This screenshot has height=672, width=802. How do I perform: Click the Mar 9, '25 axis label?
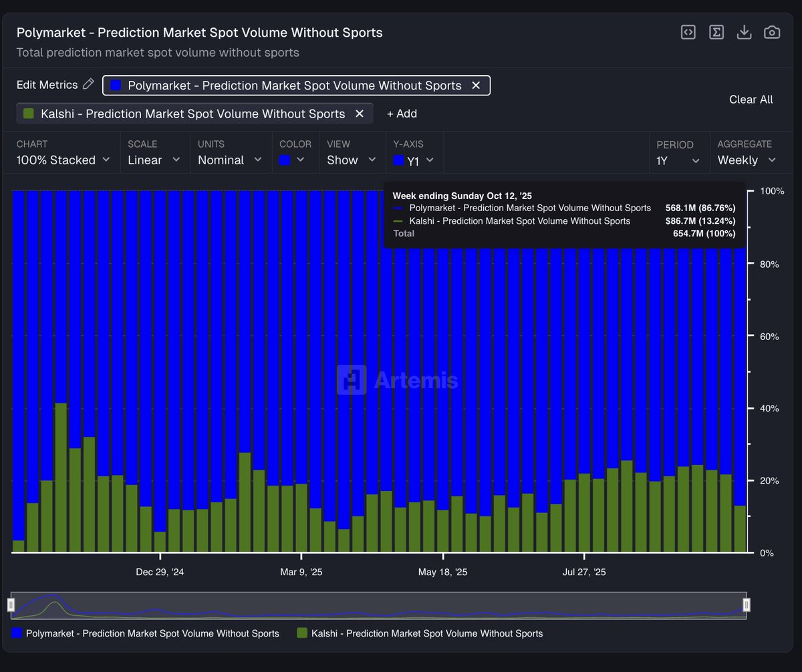[x=301, y=572]
